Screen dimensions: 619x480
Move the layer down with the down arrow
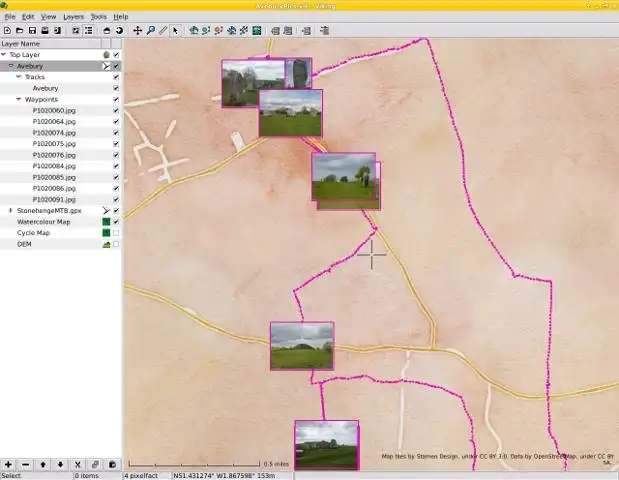60,464
